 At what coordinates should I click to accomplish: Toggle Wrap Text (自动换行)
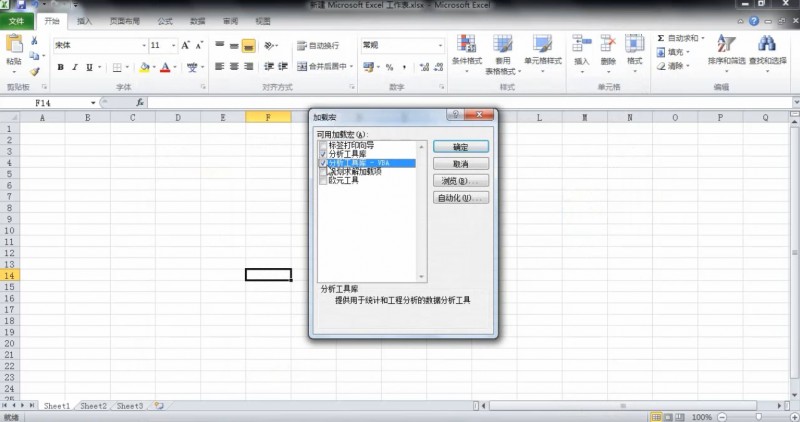(318, 45)
